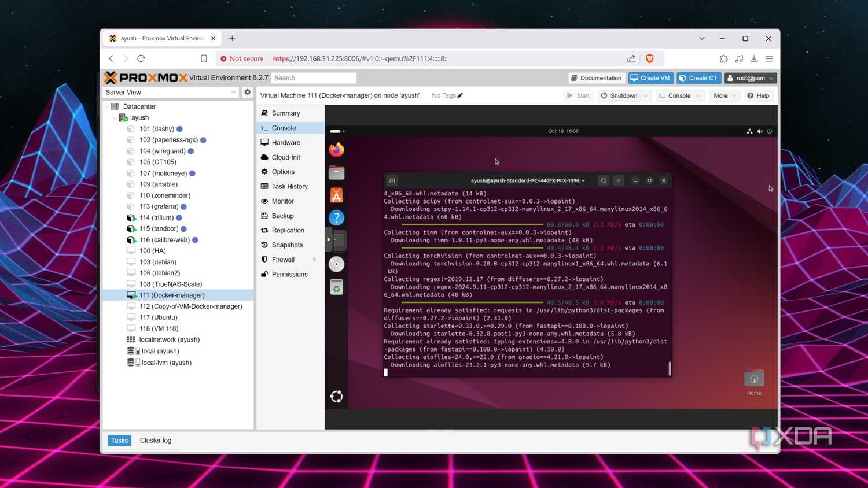The width and height of the screenshot is (868, 488).
Task: Open the Brave Shields icon
Action: (x=649, y=58)
